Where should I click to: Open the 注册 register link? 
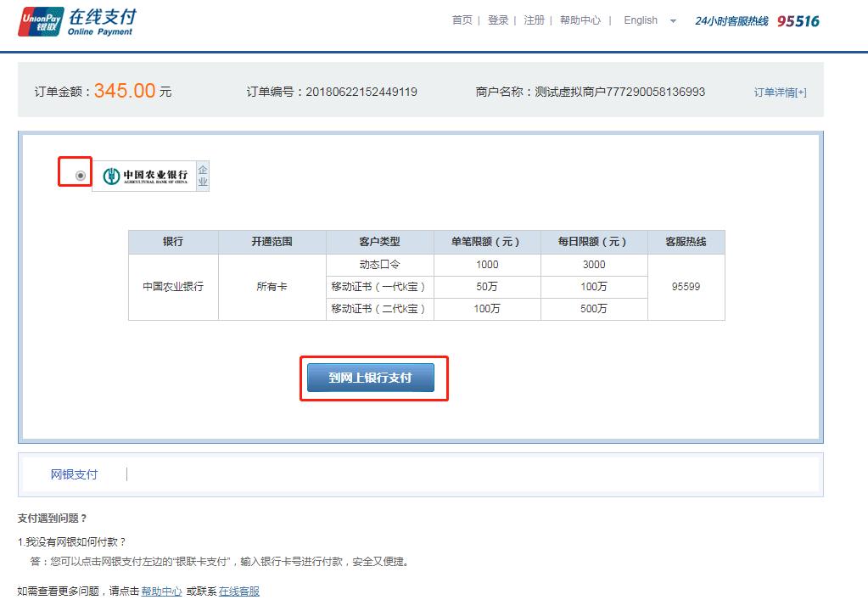click(534, 20)
